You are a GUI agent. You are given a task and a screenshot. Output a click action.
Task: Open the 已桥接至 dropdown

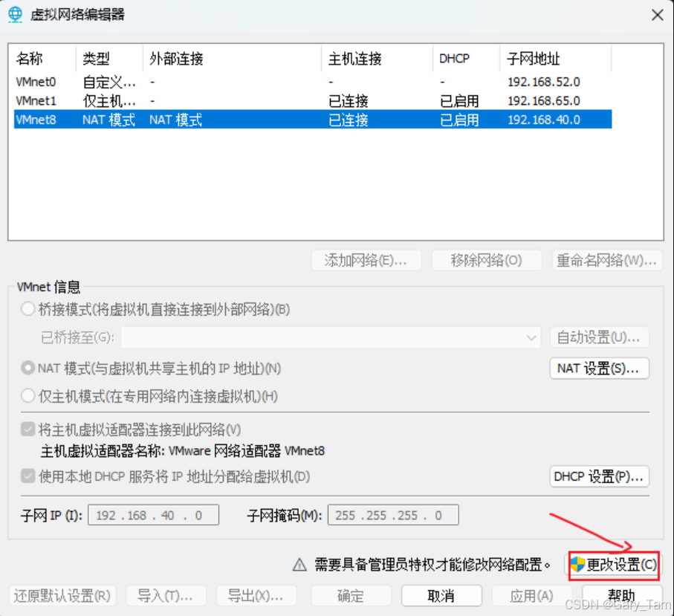point(331,337)
